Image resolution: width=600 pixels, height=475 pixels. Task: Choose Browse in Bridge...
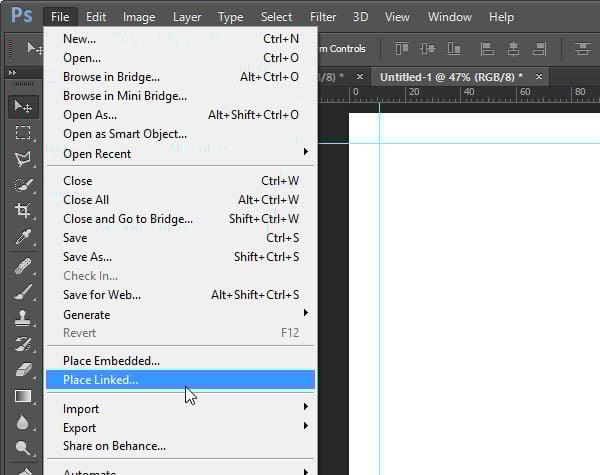tap(180, 77)
